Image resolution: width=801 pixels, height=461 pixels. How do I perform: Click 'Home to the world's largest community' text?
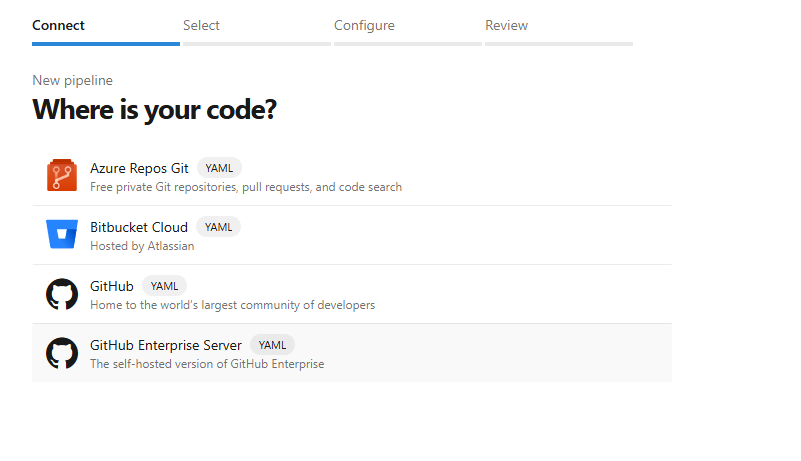tap(232, 305)
